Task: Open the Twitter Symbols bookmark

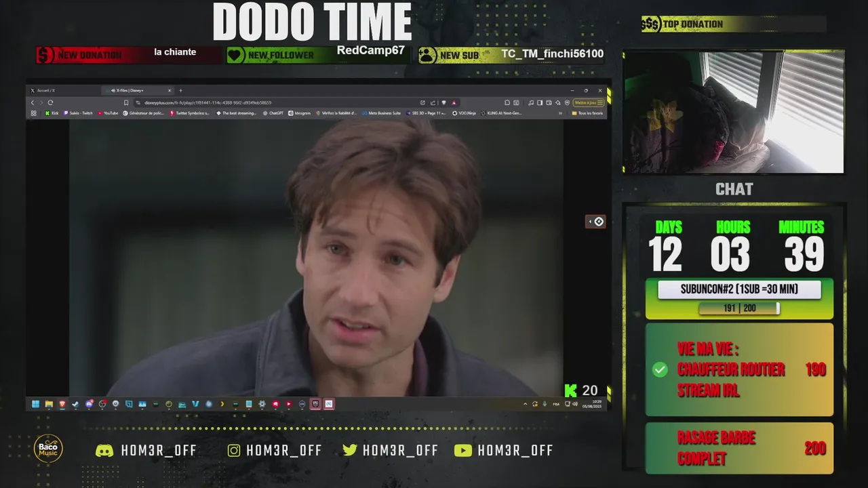Action: point(190,113)
